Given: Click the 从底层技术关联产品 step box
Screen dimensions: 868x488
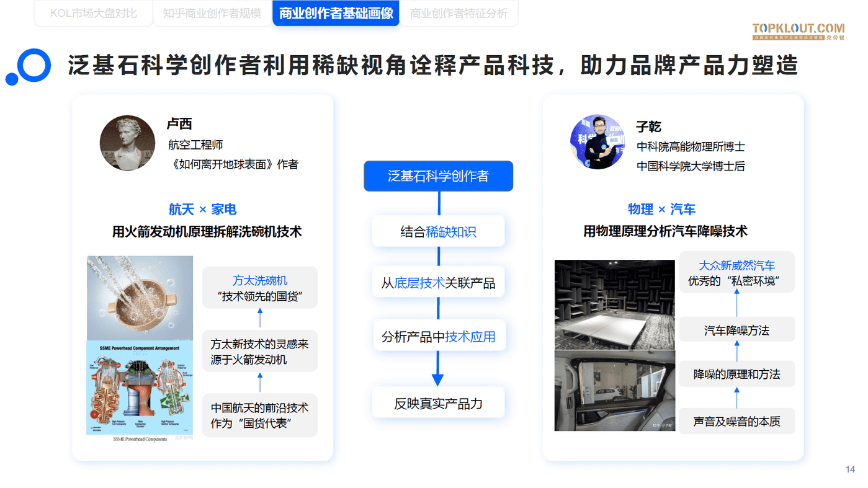Looking at the screenshot, I should click(438, 283).
